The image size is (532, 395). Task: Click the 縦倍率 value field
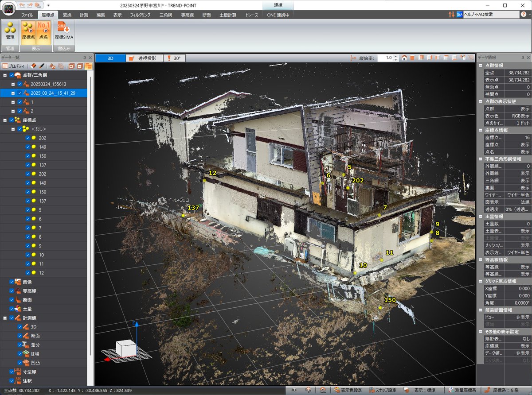pos(385,58)
